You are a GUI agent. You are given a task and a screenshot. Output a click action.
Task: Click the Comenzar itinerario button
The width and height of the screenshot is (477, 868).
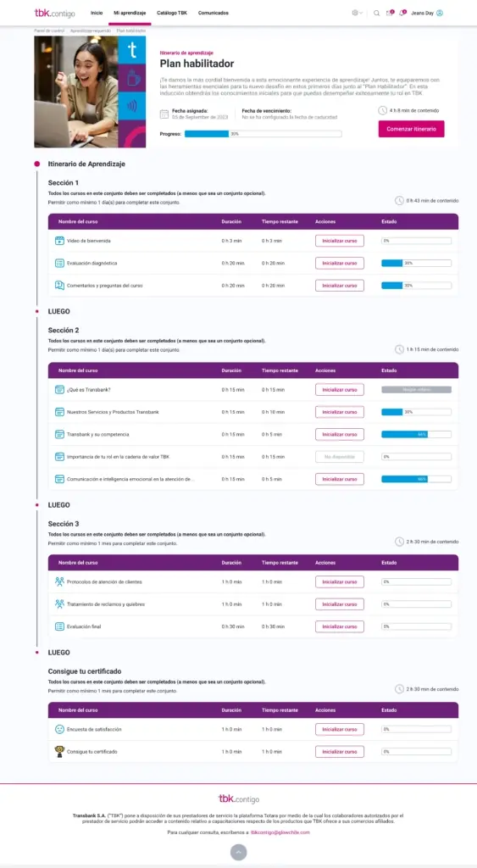(x=411, y=129)
